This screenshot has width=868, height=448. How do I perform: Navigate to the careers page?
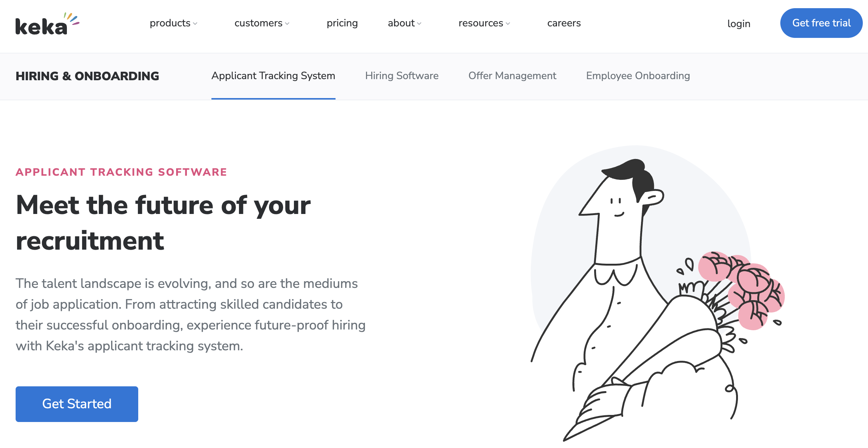564,23
